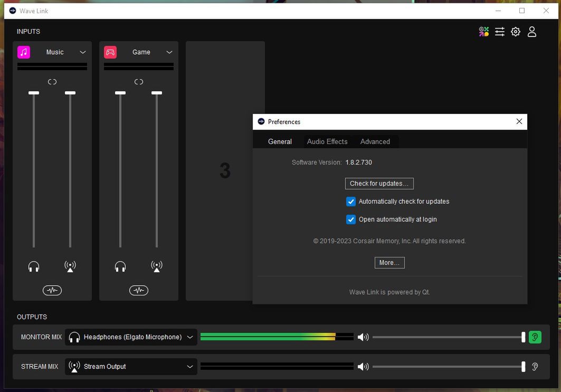Click Music stream volume fader handle
The height and width of the screenshot is (392, 561).
click(x=70, y=93)
